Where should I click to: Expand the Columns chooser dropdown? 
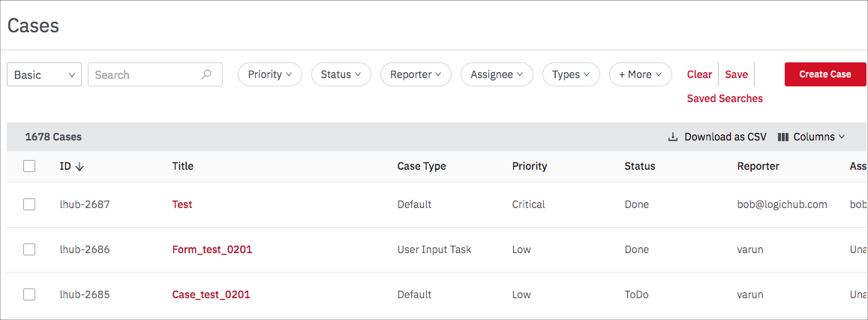pyautogui.click(x=812, y=137)
